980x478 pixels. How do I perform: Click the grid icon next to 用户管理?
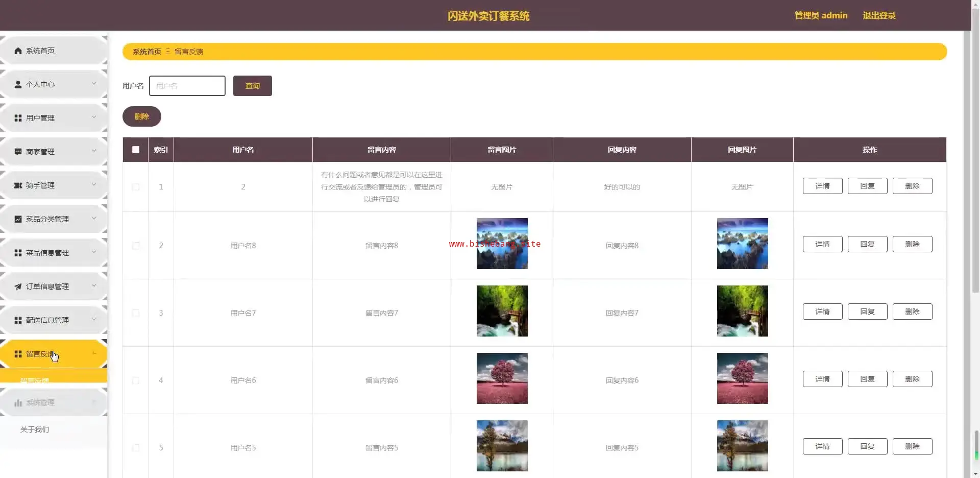(18, 118)
